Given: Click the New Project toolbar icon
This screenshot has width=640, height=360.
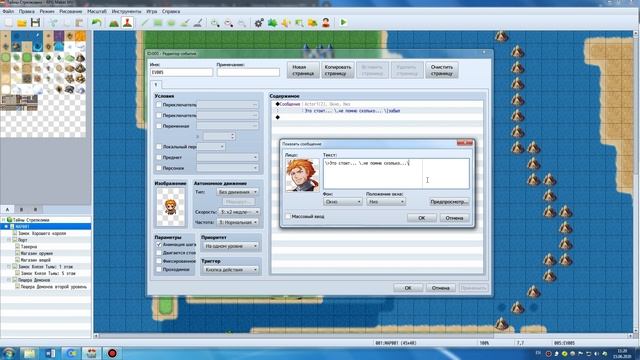Looking at the screenshot, I should (8, 23).
